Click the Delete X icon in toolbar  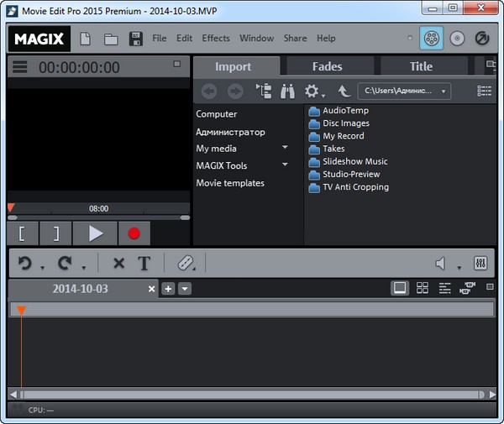click(118, 264)
